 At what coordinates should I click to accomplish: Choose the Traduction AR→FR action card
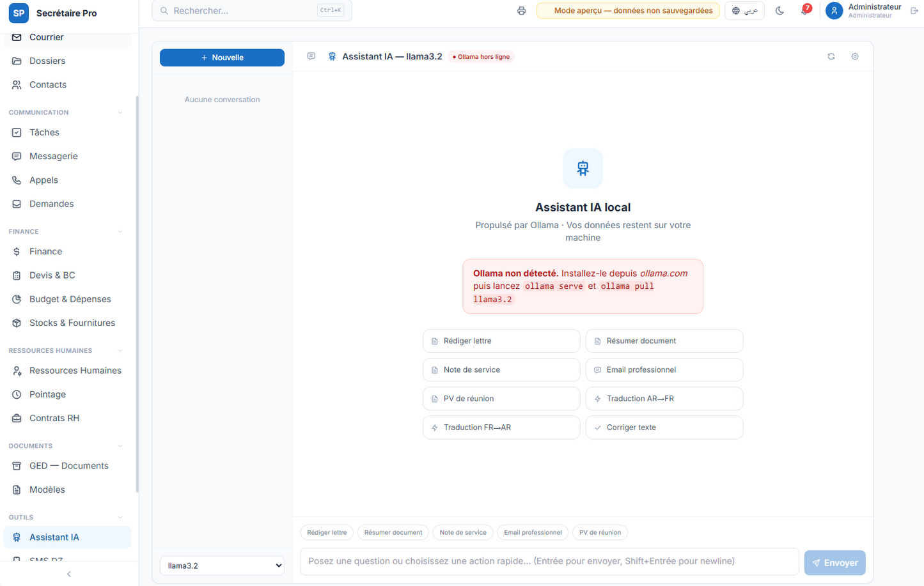point(664,399)
